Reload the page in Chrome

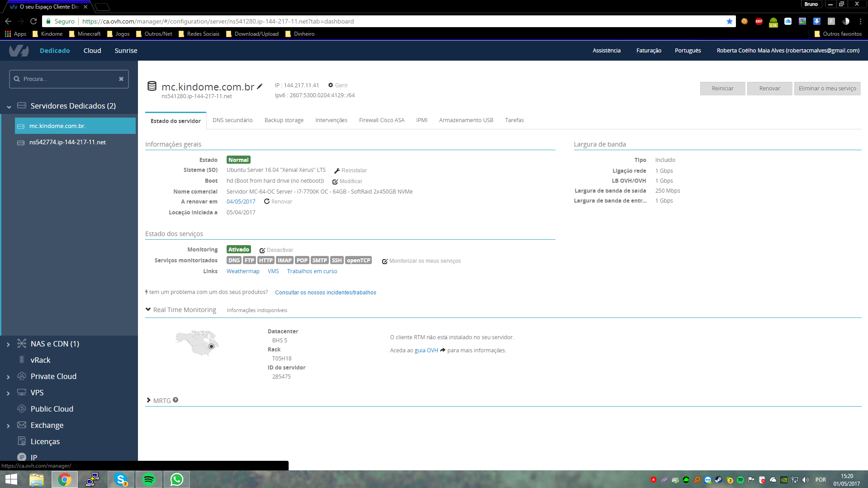coord(33,21)
